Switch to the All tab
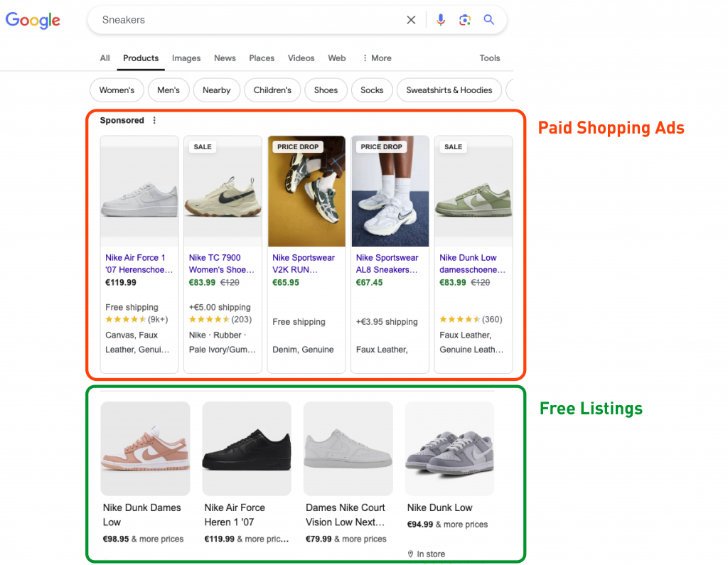The image size is (728, 565). [105, 58]
